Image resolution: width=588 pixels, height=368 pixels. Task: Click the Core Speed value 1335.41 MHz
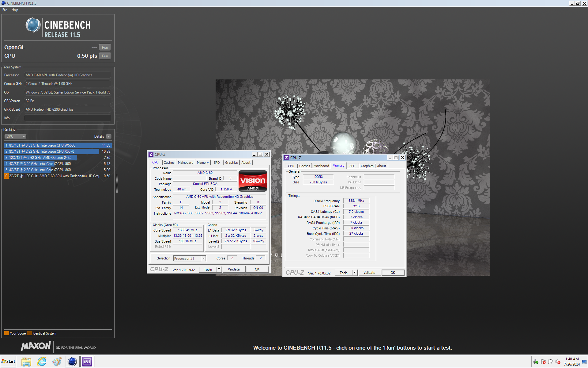pyautogui.click(x=188, y=230)
